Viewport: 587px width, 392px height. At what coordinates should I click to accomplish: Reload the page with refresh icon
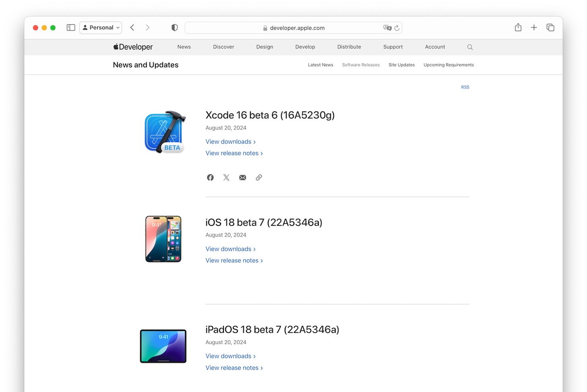(397, 28)
